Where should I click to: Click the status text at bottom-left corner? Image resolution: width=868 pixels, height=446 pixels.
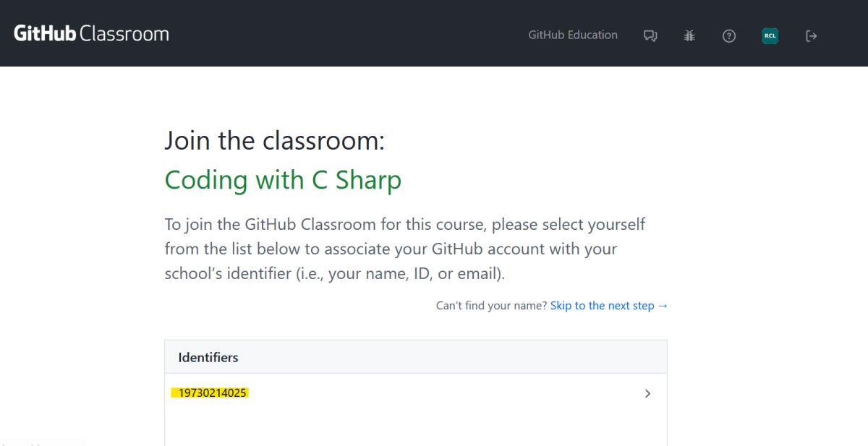coord(42,443)
